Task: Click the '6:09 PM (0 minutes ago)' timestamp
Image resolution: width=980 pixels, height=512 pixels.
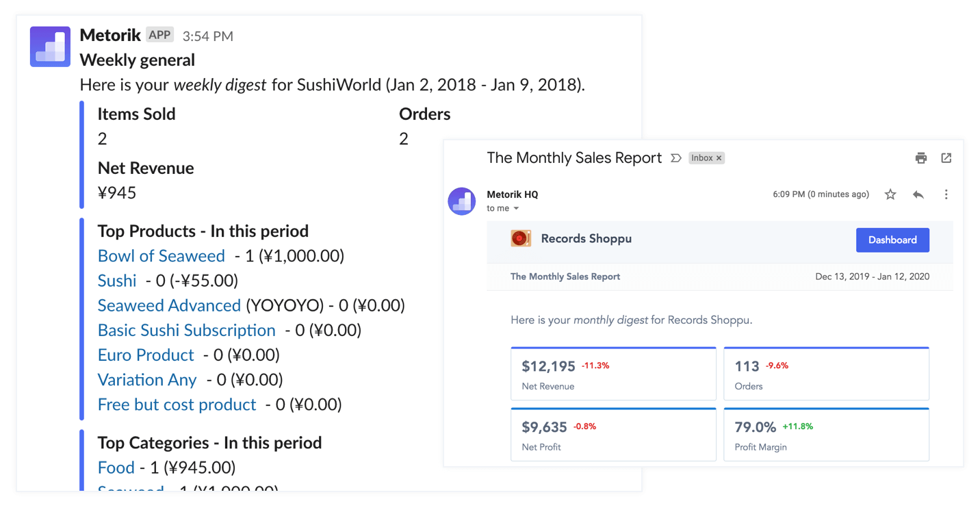Action: tap(821, 194)
